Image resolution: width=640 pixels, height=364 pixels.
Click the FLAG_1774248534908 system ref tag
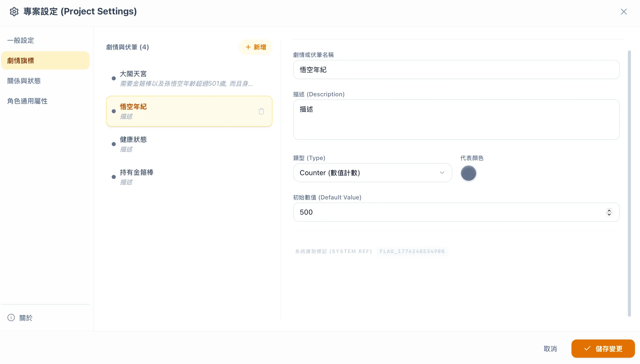click(412, 251)
